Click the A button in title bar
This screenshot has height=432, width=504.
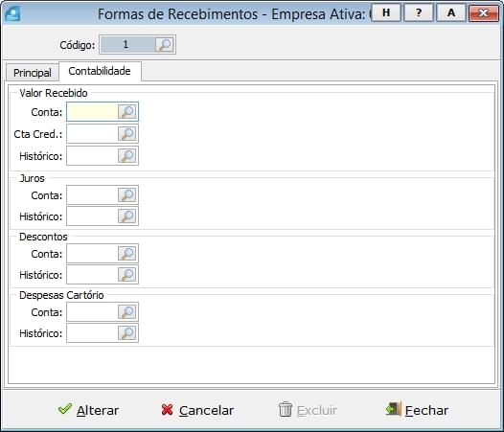[451, 12]
